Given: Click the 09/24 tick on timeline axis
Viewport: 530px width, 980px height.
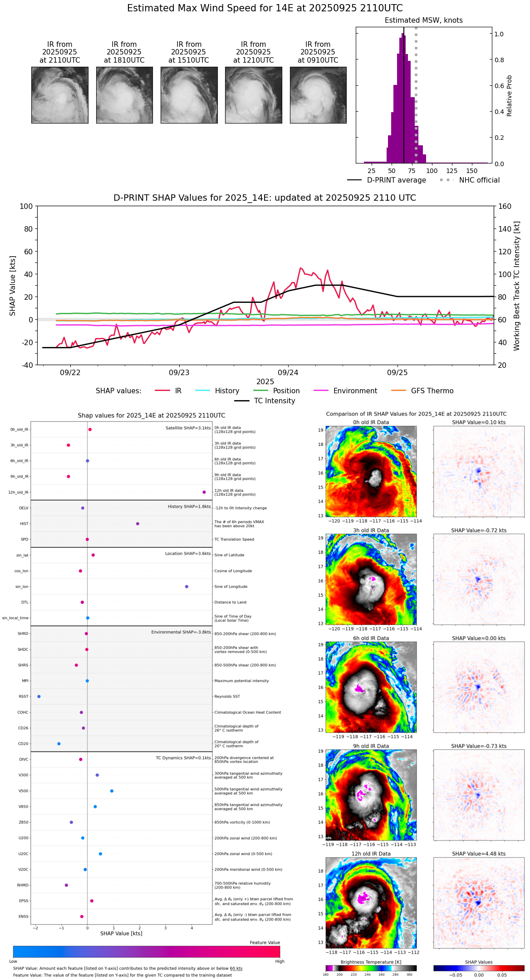Looking at the screenshot, I should coord(288,372).
